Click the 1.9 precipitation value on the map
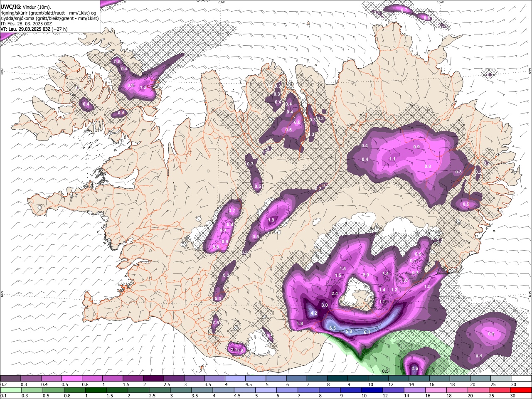The width and height of the screenshot is (532, 399). coord(272,220)
